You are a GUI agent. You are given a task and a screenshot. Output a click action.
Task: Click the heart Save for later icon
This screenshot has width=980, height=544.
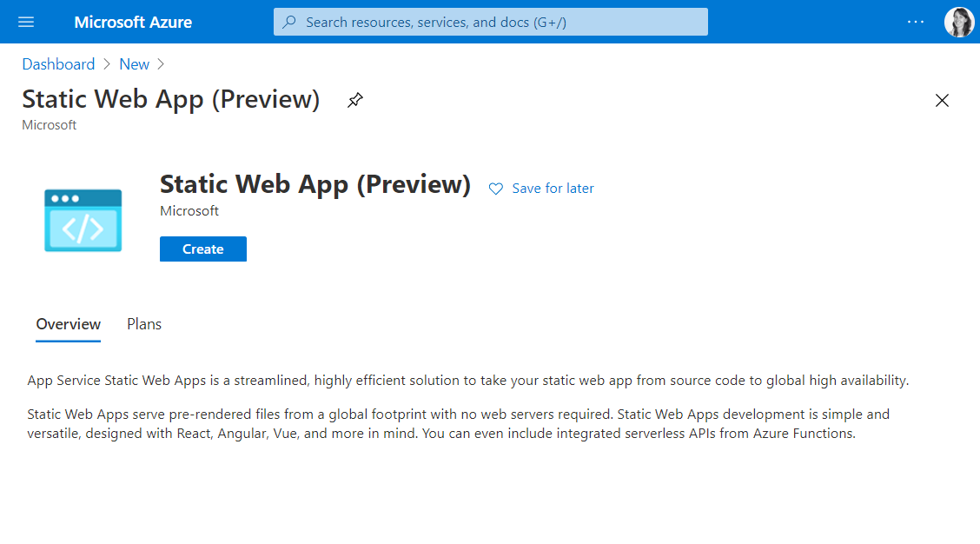click(495, 189)
